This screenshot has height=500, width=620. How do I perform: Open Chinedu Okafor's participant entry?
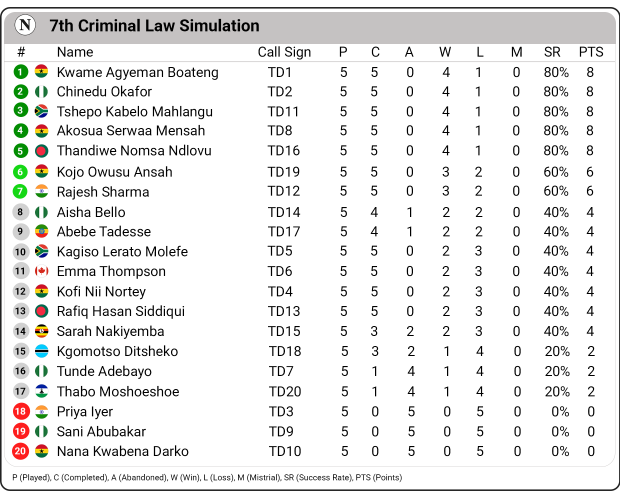pos(104,92)
